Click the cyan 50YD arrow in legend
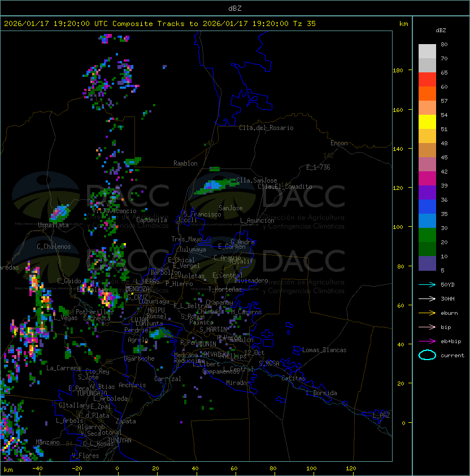The image size is (470, 476). [x=427, y=285]
